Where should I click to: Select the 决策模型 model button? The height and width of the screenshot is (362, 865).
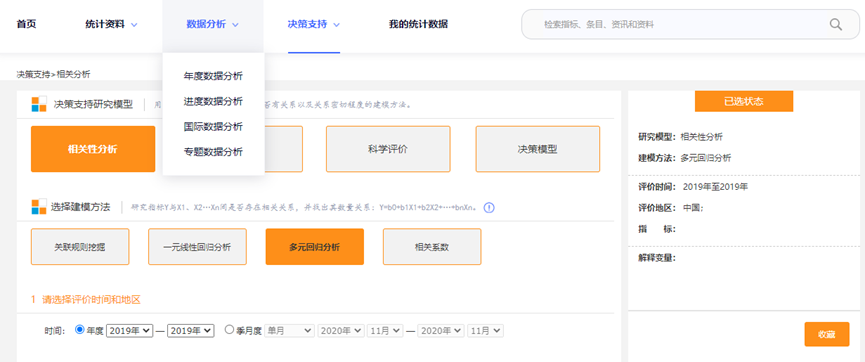[538, 149]
